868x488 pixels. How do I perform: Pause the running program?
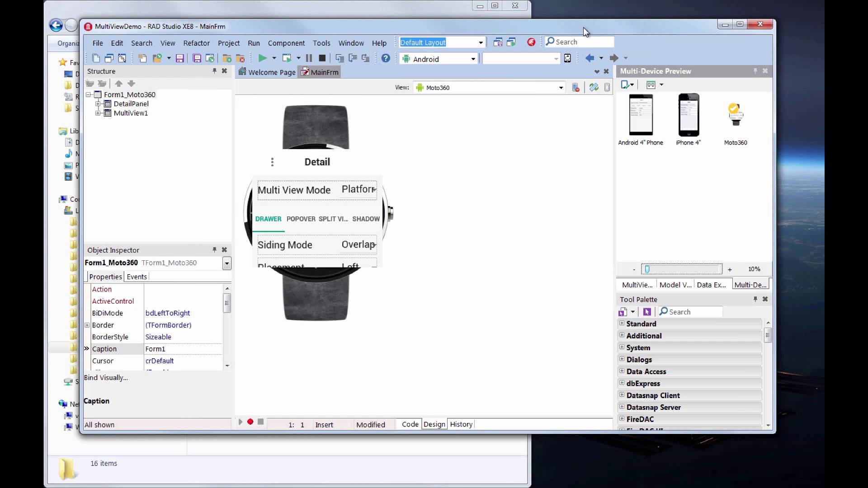(309, 58)
